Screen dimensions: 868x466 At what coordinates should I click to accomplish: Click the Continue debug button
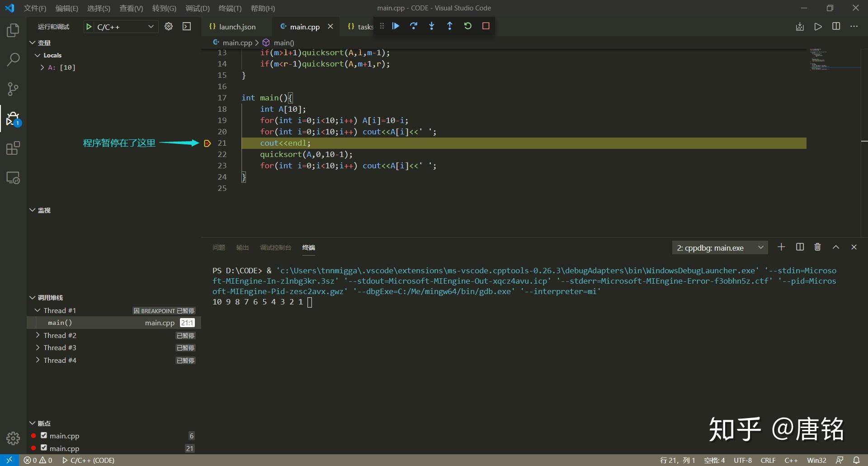click(x=396, y=26)
